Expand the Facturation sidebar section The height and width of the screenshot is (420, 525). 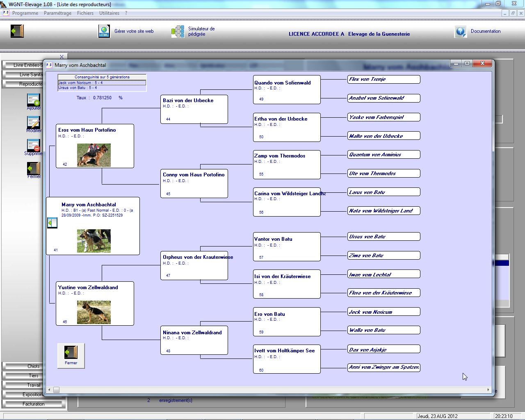coord(34,404)
